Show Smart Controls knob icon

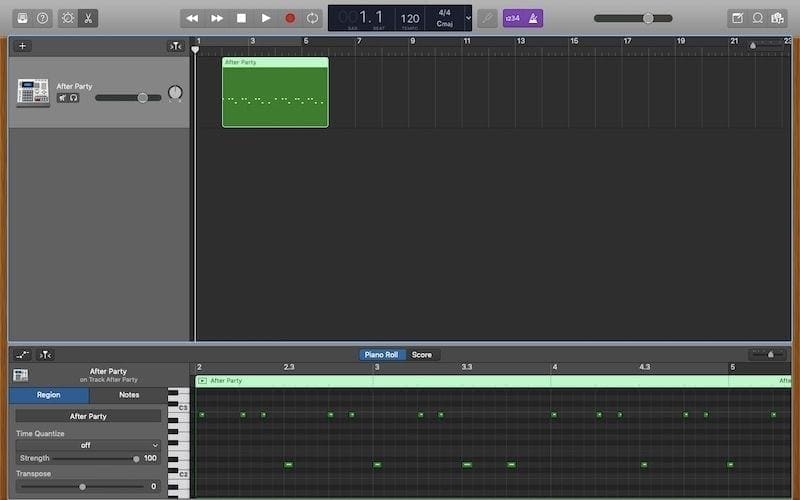67,18
